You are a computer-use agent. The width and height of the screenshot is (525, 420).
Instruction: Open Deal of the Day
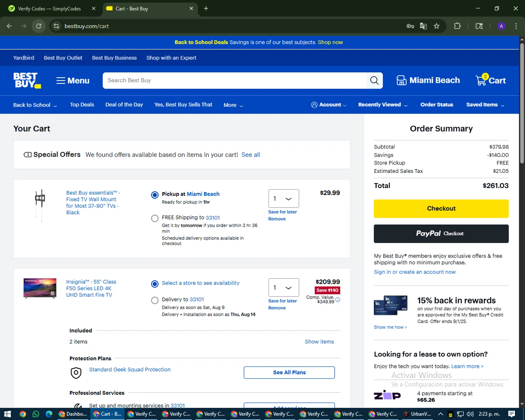pyautogui.click(x=124, y=105)
